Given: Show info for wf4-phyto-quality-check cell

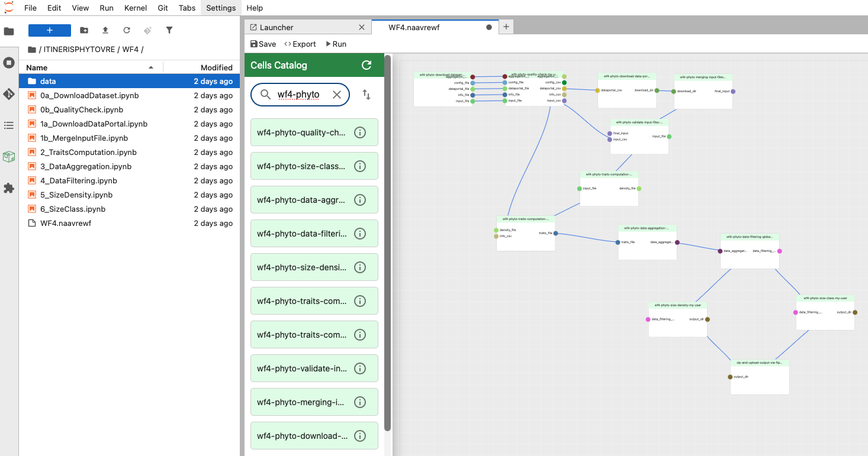Looking at the screenshot, I should click(x=359, y=132).
